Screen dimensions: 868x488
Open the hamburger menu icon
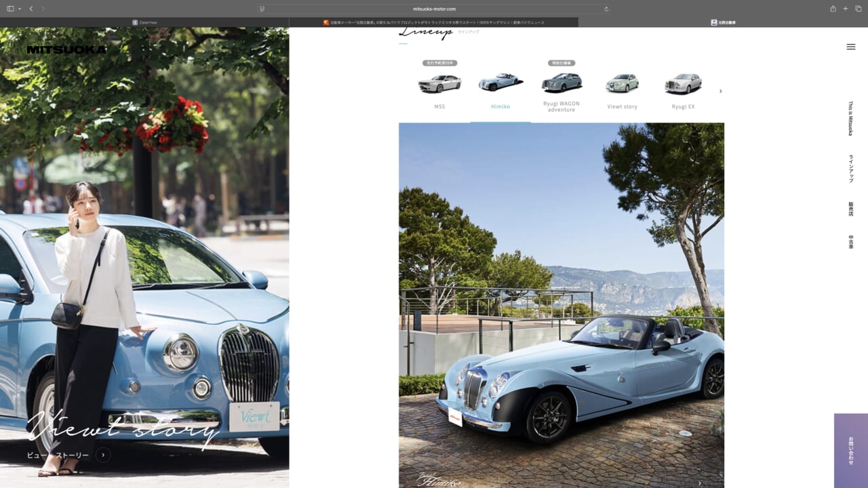850,47
